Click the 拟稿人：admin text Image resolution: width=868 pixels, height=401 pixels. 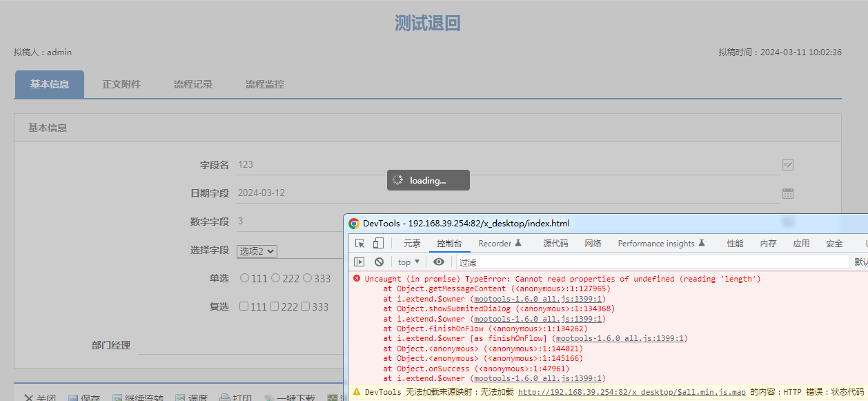(43, 52)
